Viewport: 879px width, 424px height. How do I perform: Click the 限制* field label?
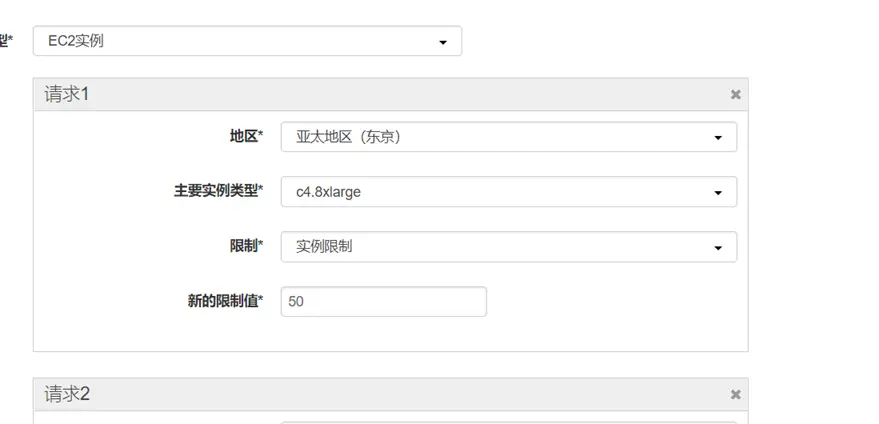247,246
